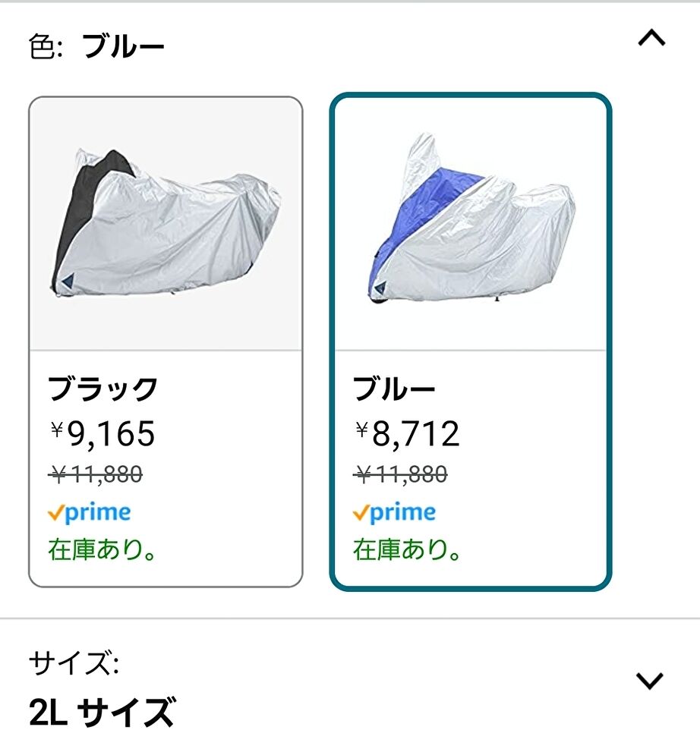Click the prime badge under ブルー

(394, 513)
